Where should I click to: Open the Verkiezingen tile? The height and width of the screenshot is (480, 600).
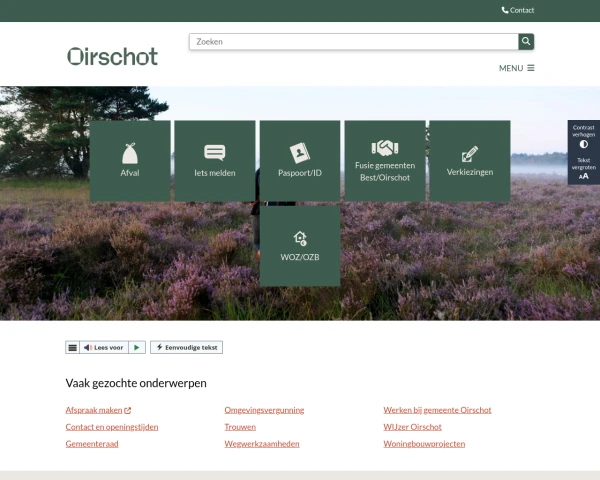[469, 161]
